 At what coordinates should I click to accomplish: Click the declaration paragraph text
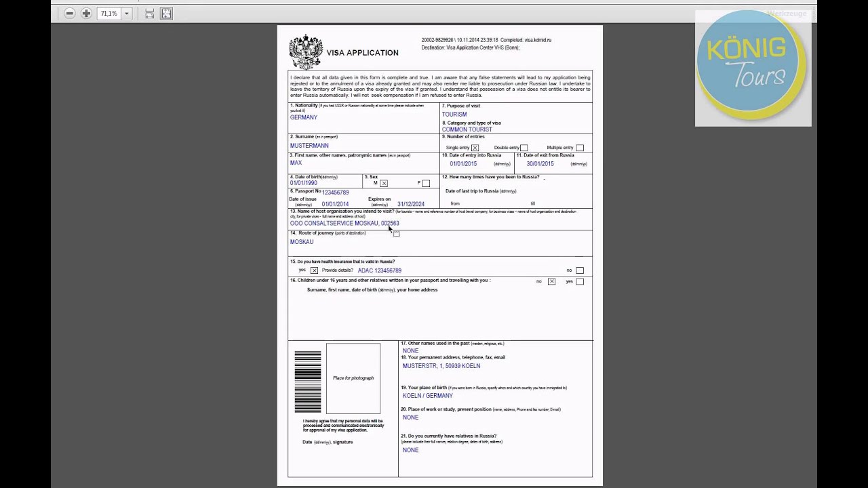click(440, 86)
